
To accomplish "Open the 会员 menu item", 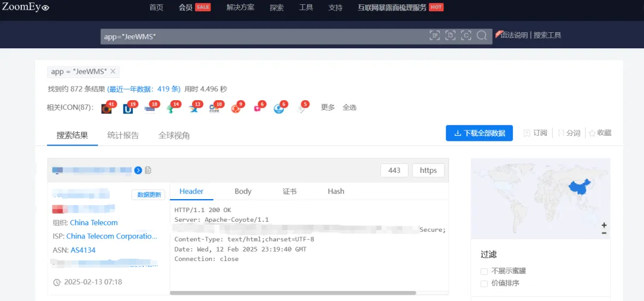I will pos(185,7).
